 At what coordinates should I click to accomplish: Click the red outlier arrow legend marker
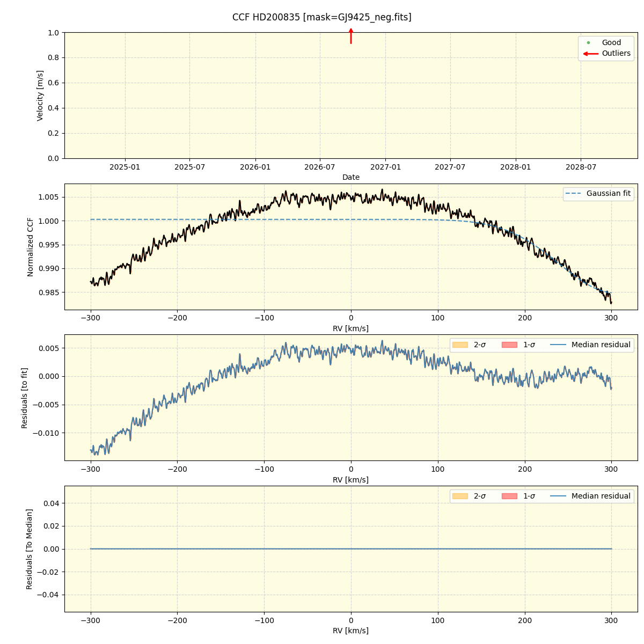(591, 54)
